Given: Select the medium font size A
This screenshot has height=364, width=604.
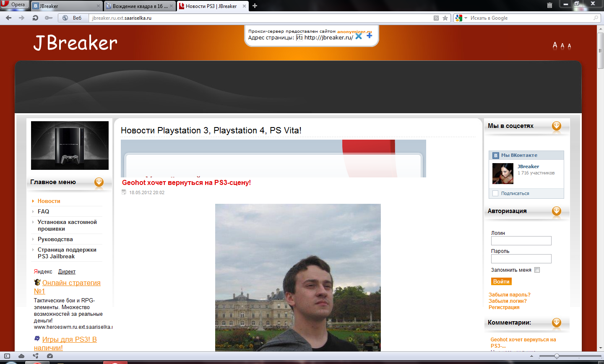Looking at the screenshot, I should click(x=562, y=46).
